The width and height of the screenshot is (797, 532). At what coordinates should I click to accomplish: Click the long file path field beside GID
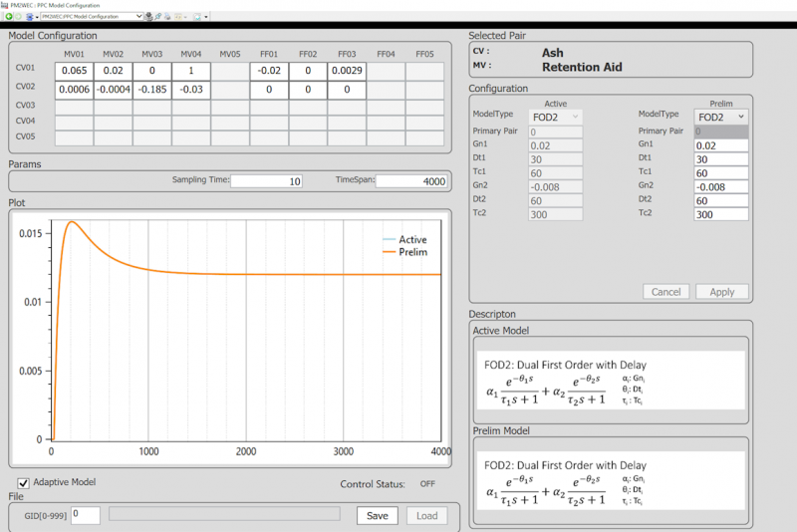(224, 514)
